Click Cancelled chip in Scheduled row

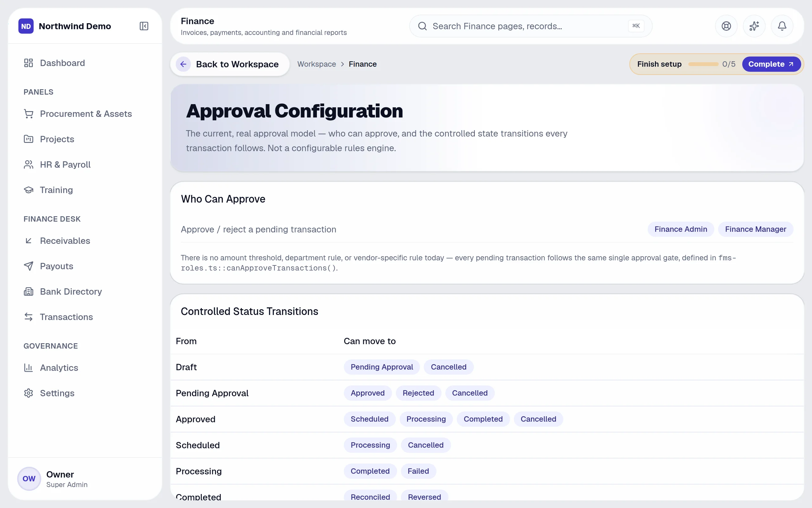click(x=425, y=445)
